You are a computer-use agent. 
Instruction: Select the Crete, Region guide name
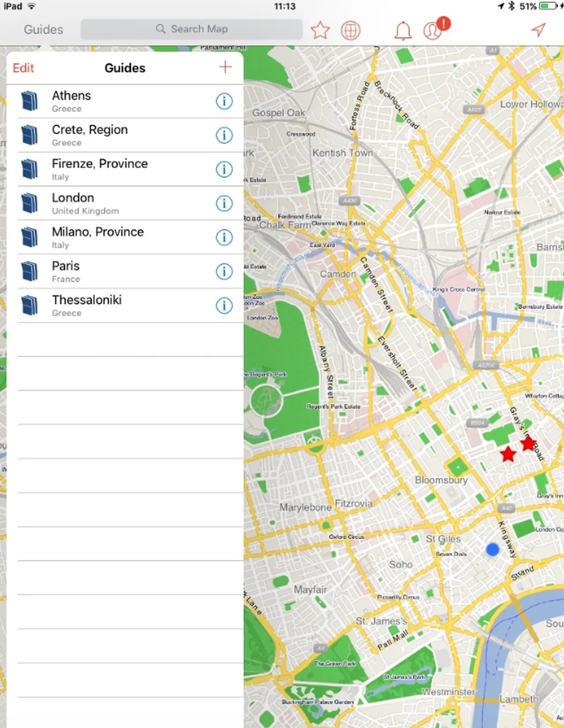(90, 130)
